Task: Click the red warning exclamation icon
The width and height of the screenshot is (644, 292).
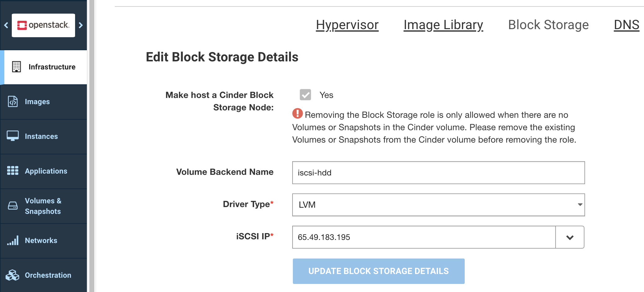Action: [x=297, y=113]
